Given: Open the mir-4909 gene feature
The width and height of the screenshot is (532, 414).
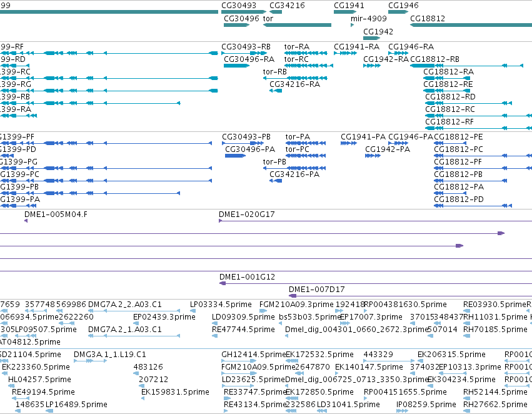Looking at the screenshot, I should (352, 25).
